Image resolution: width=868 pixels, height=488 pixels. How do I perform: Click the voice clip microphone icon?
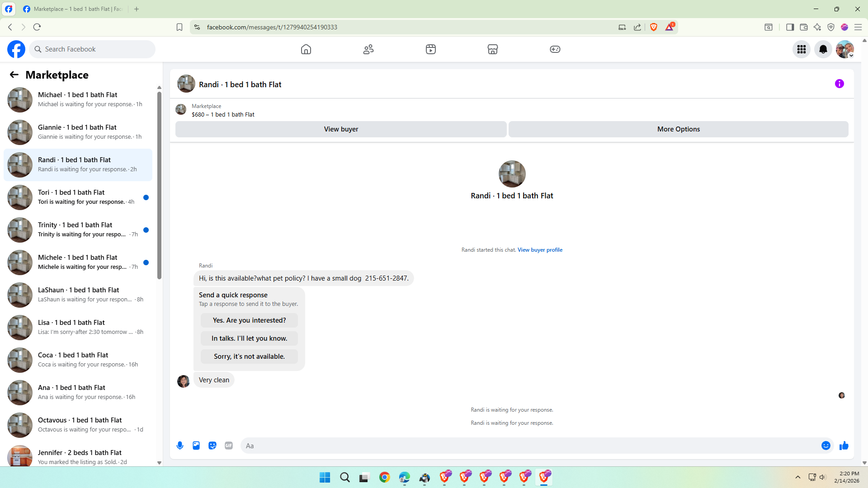point(180,446)
